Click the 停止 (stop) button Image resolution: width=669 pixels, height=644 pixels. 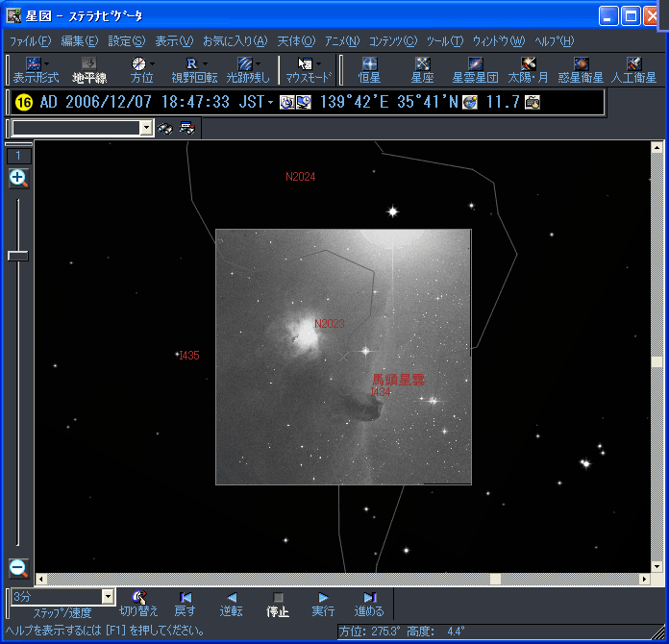(278, 603)
